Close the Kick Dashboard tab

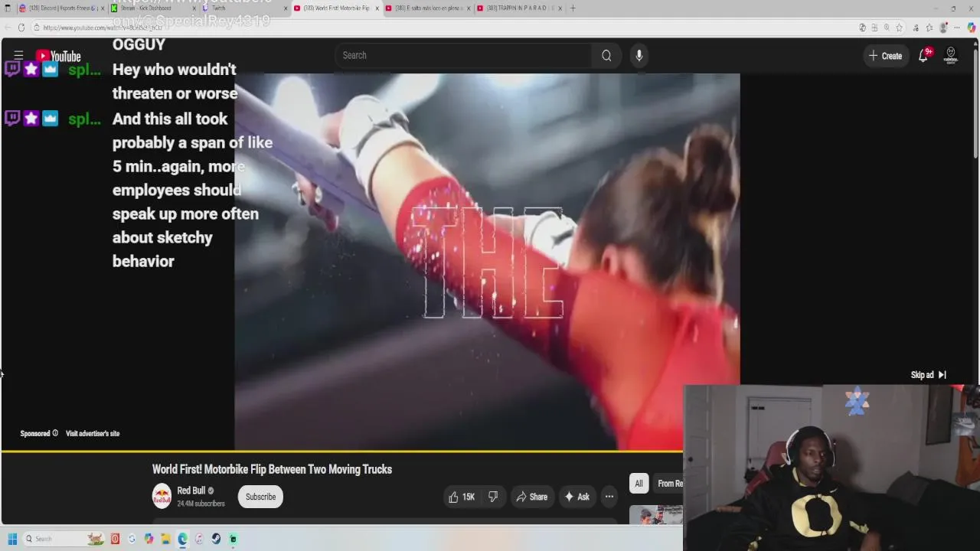194,8
